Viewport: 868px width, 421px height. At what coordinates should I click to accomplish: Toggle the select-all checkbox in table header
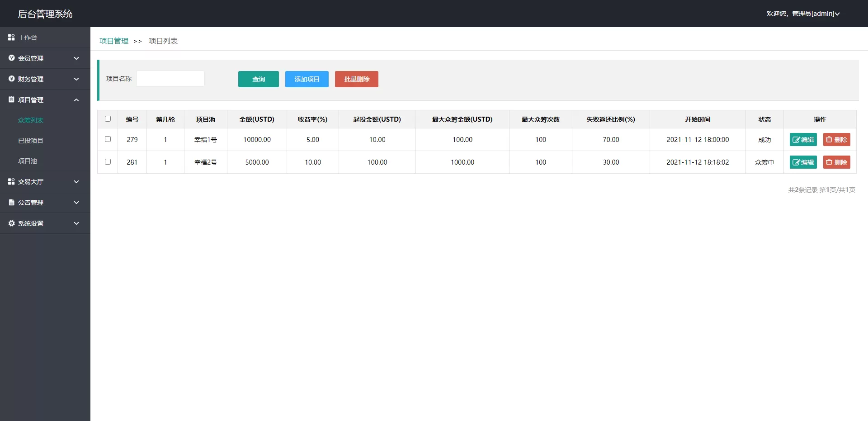(x=108, y=119)
